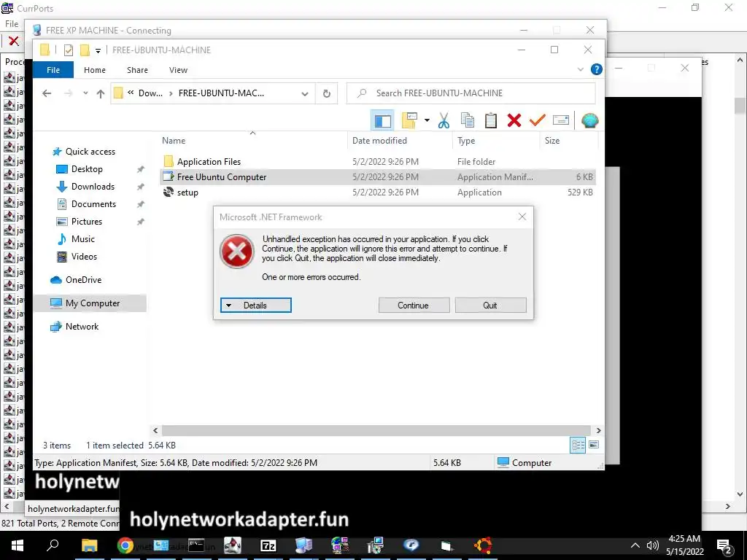Viewport: 747px width, 560px height.
Task: Select OneDrive in navigation pane
Action: (x=83, y=279)
